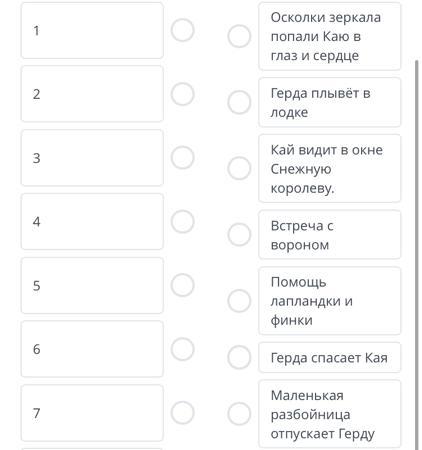Click the numbered box labeled 1
Screen dimensions: 422x450
tap(92, 30)
